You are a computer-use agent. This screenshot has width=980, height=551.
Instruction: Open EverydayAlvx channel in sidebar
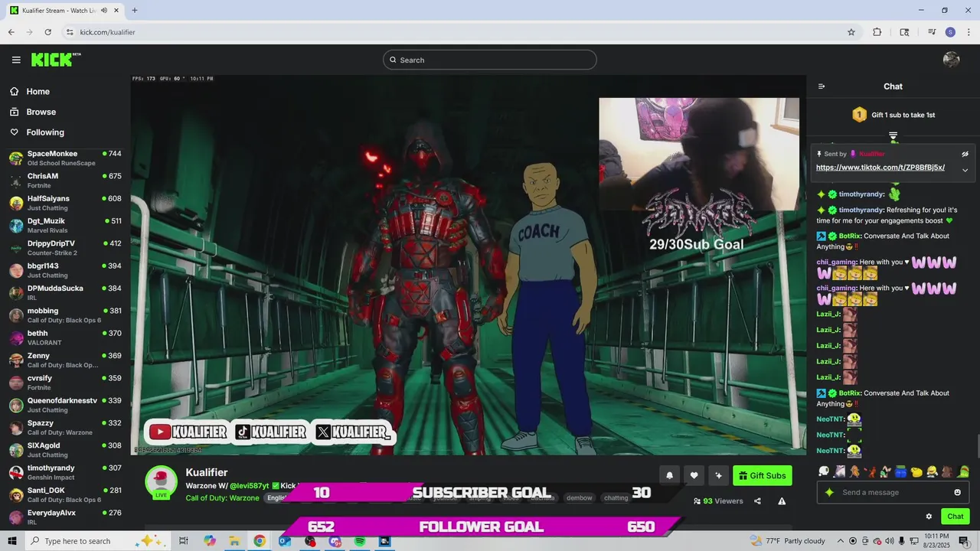click(65, 517)
